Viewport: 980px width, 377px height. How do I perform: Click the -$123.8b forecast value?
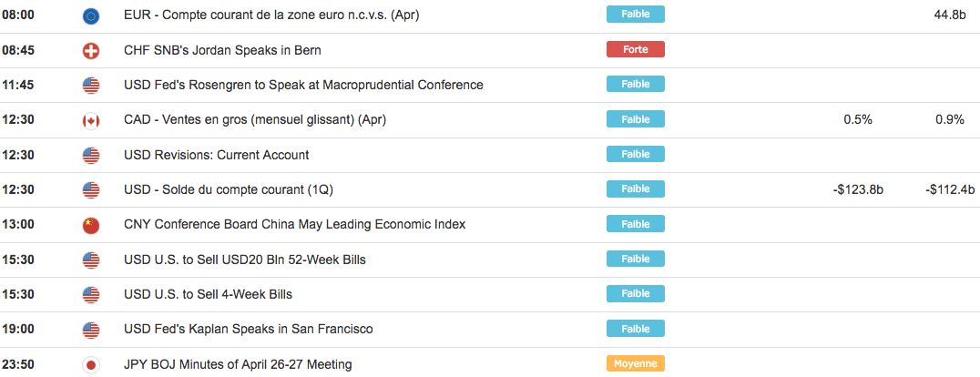[857, 189]
